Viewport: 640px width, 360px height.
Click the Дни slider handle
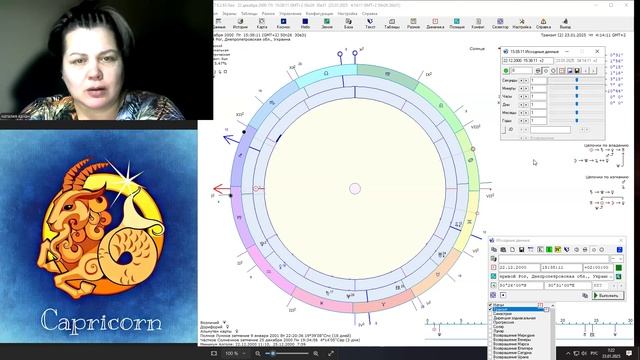pyautogui.click(x=577, y=105)
